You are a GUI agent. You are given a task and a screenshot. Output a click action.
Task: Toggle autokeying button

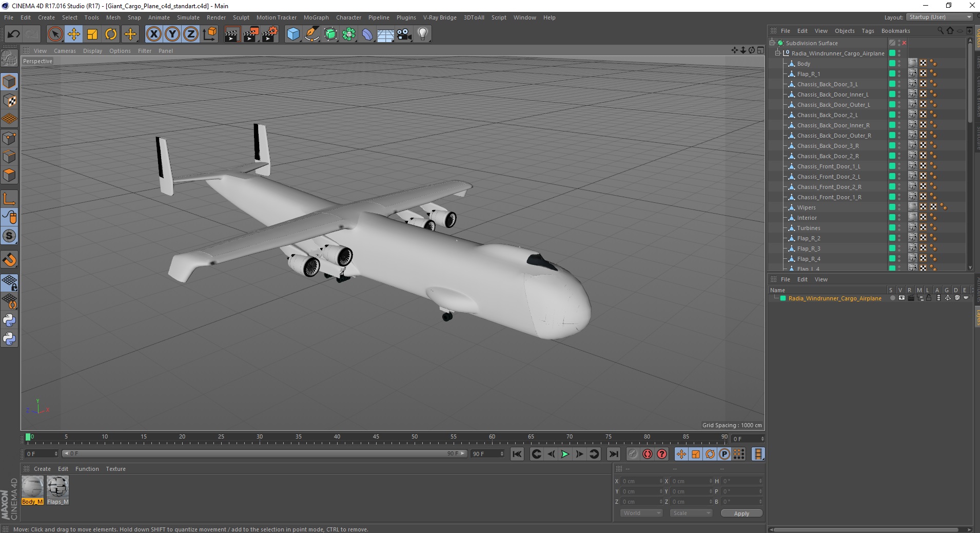tap(648, 454)
